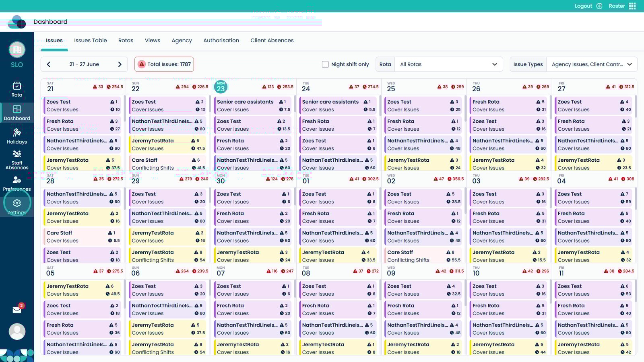Open the Rota calendar icon in sidebar
The width and height of the screenshot is (644, 362).
coord(17,86)
